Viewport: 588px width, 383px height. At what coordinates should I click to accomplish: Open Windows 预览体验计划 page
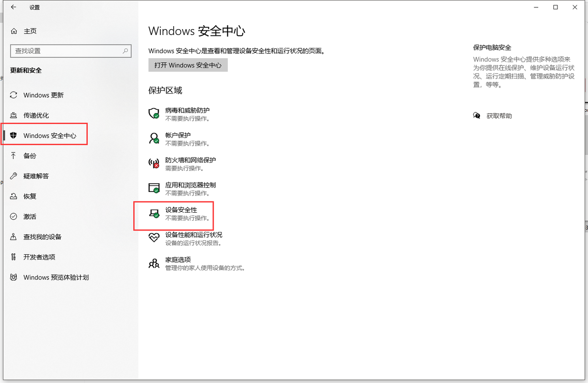click(56, 277)
